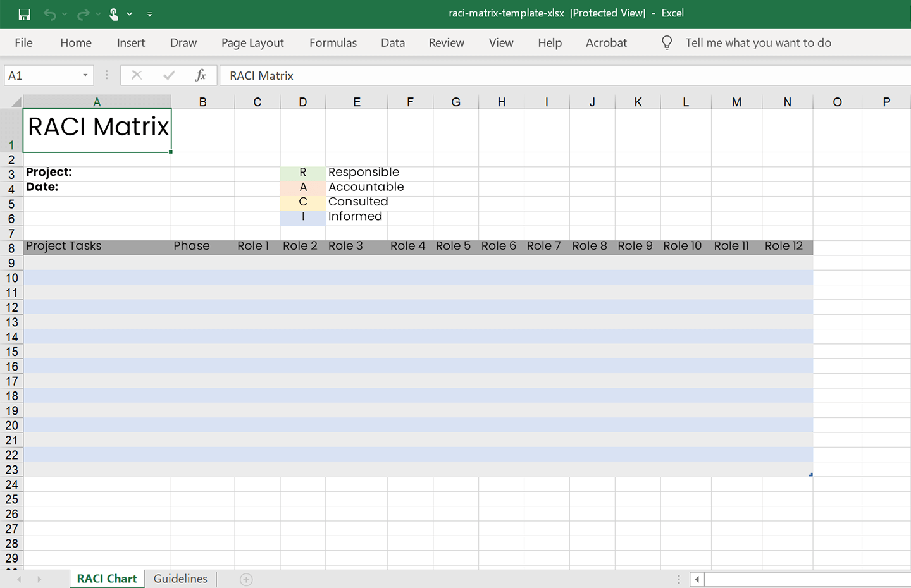Viewport: 911px width, 588px height.
Task: Switch to the Insert ribbon tab
Action: [131, 42]
